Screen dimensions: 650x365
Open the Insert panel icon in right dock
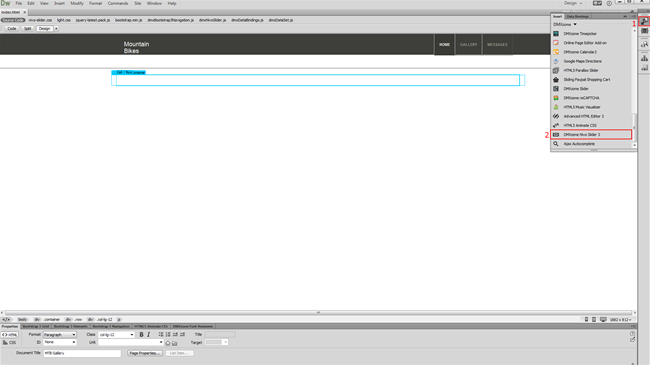tap(644, 21)
